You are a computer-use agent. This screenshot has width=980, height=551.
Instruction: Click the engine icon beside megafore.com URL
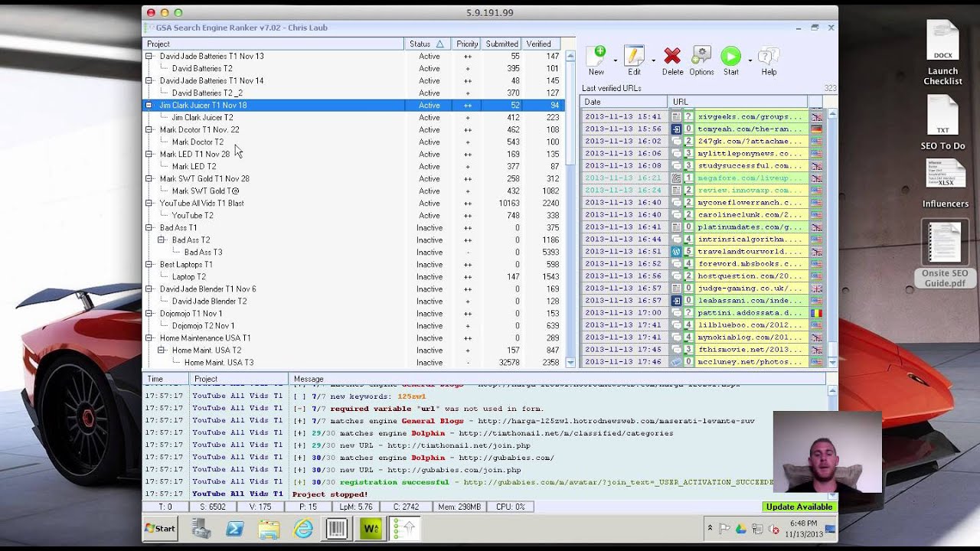pyautogui.click(x=676, y=178)
